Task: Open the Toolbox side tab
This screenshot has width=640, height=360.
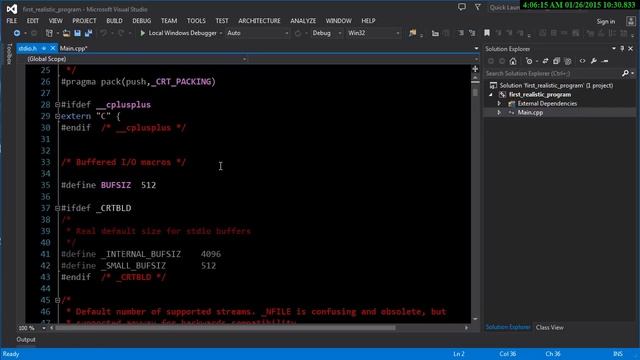Action: tap(9, 54)
